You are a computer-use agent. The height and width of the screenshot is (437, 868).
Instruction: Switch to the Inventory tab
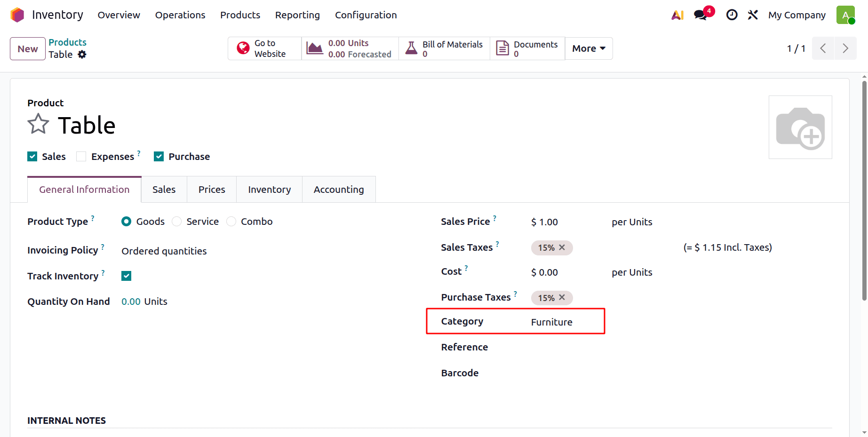tap(270, 190)
